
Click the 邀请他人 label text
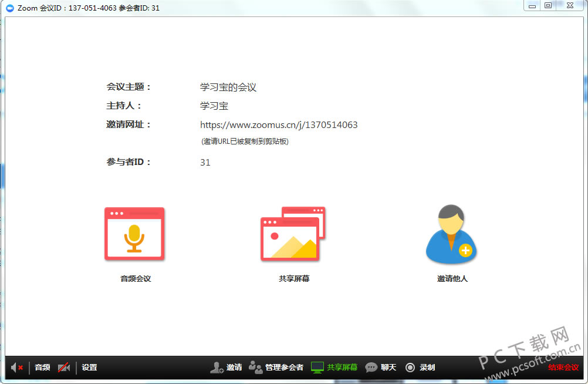(x=452, y=278)
